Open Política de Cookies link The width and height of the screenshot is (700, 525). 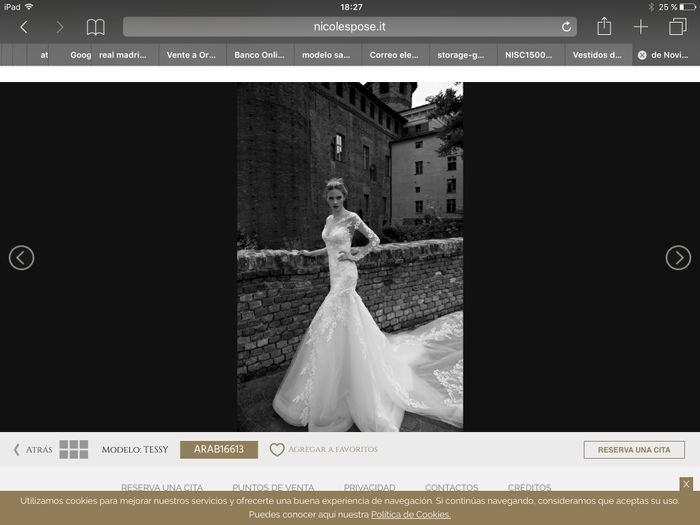click(411, 515)
